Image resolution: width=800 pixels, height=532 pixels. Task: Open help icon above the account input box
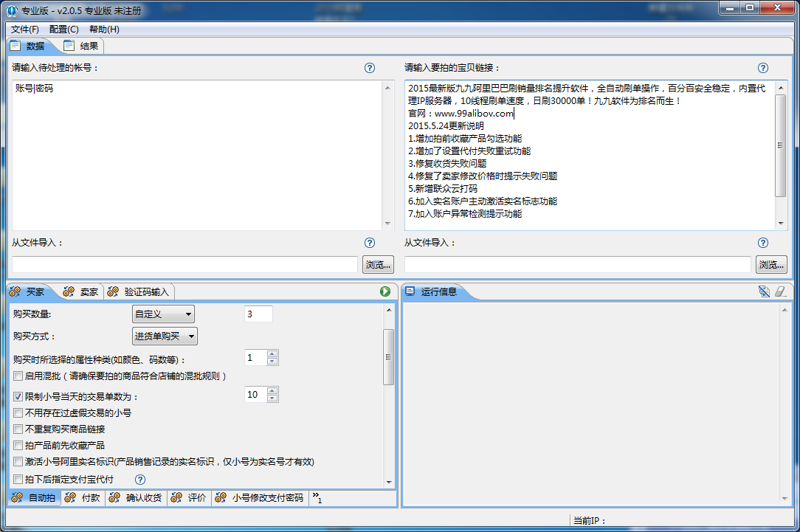tap(370, 68)
